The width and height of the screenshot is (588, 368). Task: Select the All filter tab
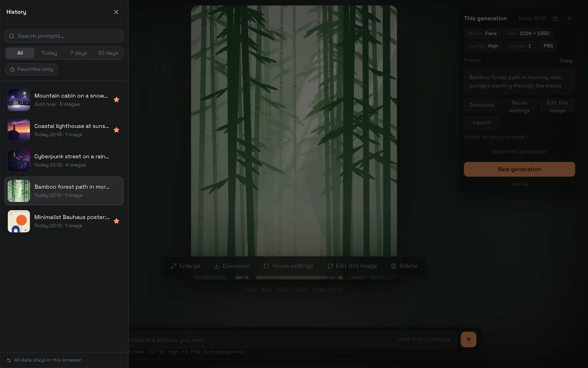tap(20, 53)
